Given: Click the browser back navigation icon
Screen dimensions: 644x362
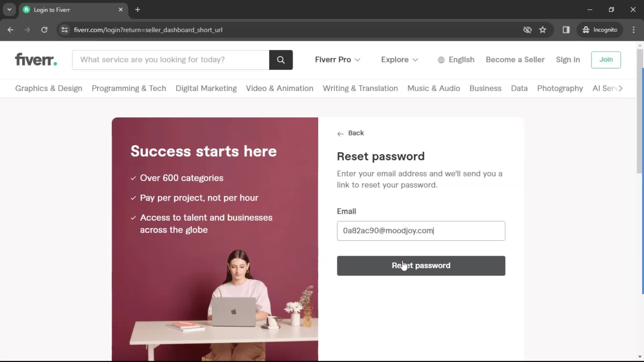Looking at the screenshot, I should (10, 29).
